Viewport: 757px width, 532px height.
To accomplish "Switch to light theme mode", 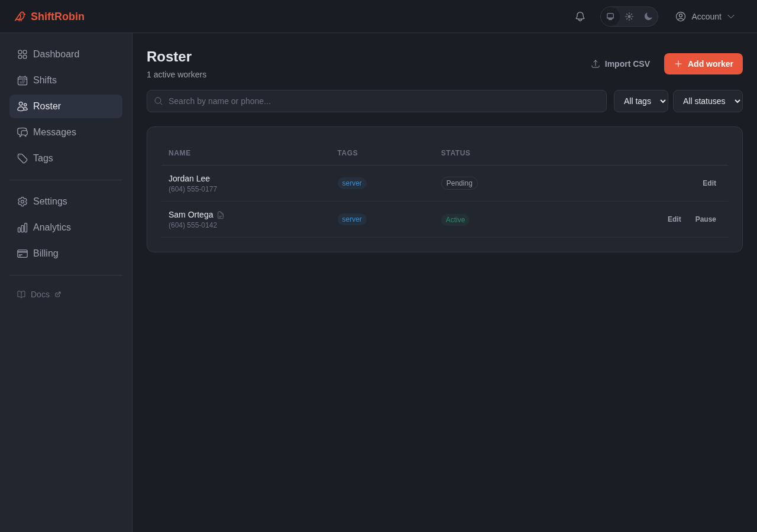I will (x=629, y=17).
